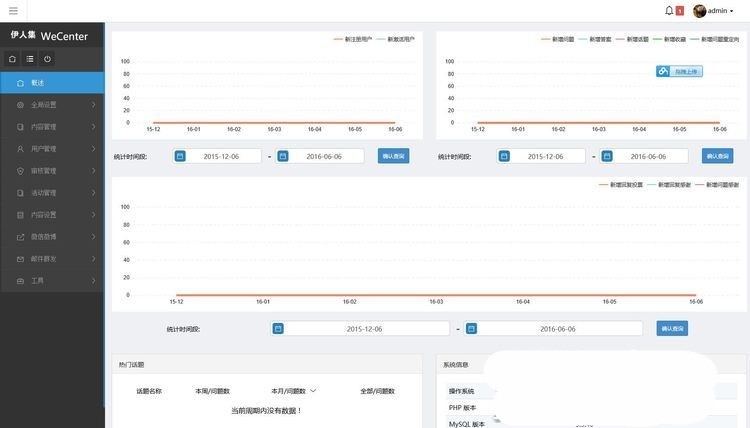The height and width of the screenshot is (428, 750).
Task: Toggle green 新增收藏 legend series
Action: point(670,39)
